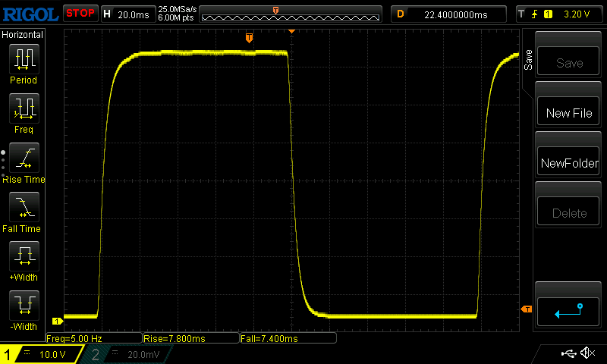Select the -Width measurement icon
The image size is (607, 364).
[x=24, y=305]
